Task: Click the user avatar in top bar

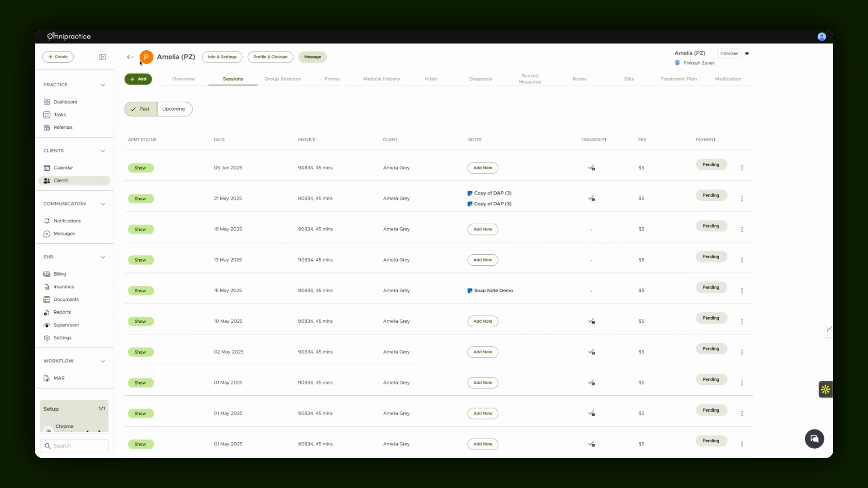Action: tap(821, 37)
